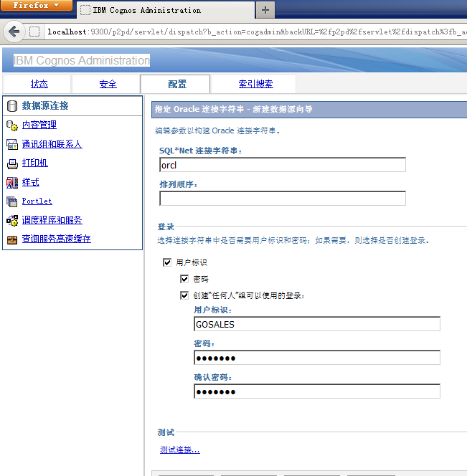Click the IBM Cognos Administration page title
467x476 pixels.
(82, 60)
